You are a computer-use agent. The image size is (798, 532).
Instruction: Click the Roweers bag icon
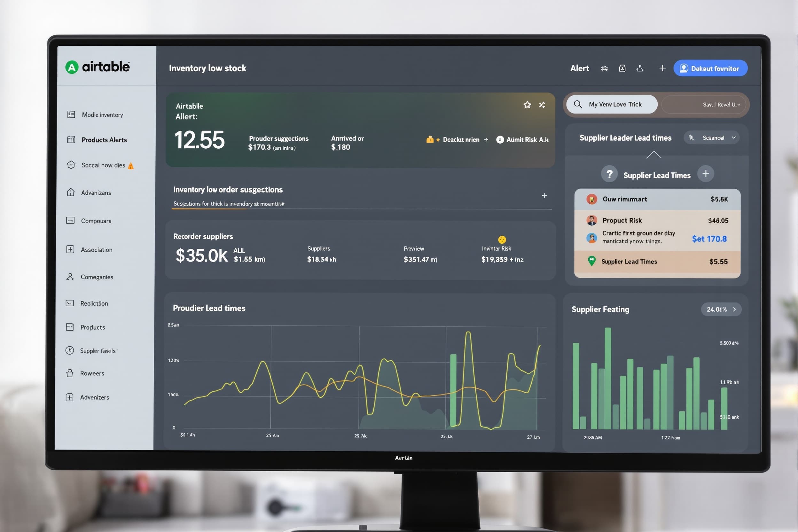tap(70, 373)
